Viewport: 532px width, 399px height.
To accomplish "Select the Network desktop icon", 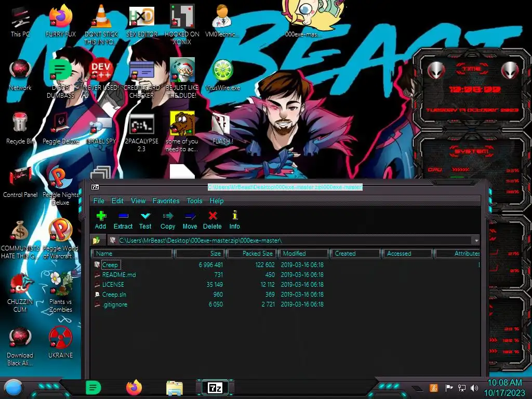I will (20, 75).
